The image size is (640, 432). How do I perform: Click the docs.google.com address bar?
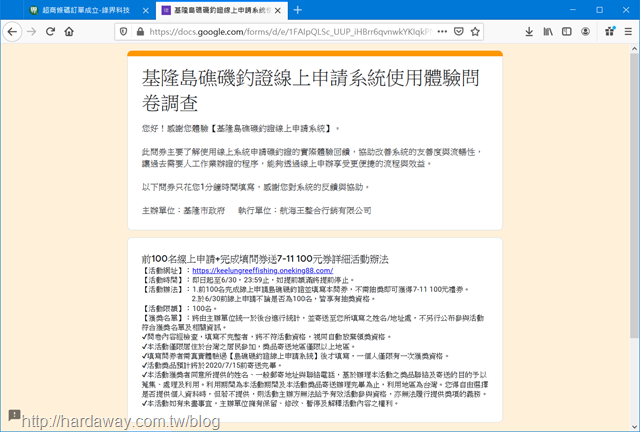tap(290, 31)
